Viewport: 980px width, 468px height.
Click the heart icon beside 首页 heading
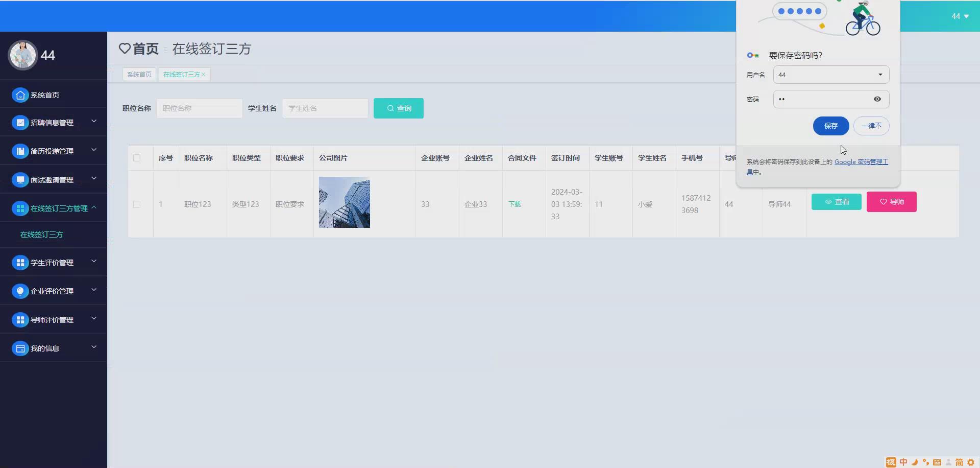pos(126,49)
